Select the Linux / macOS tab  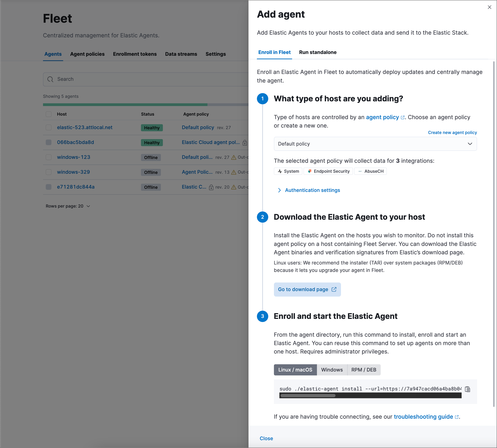[295, 369]
